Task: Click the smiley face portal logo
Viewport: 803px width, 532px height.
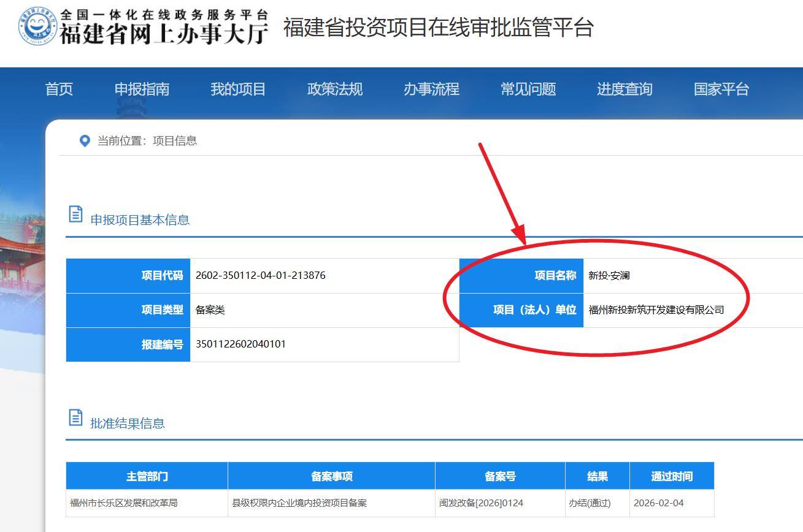Action: [38, 26]
